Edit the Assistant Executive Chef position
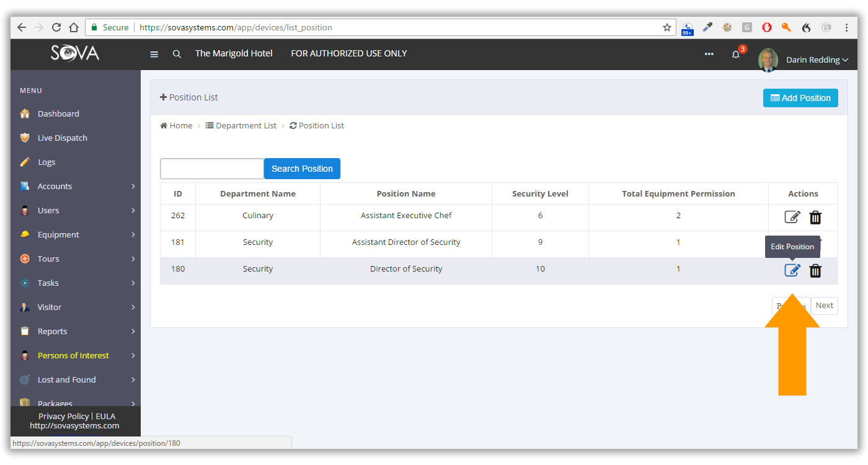Viewport: 868px width, 465px height. pyautogui.click(x=792, y=217)
